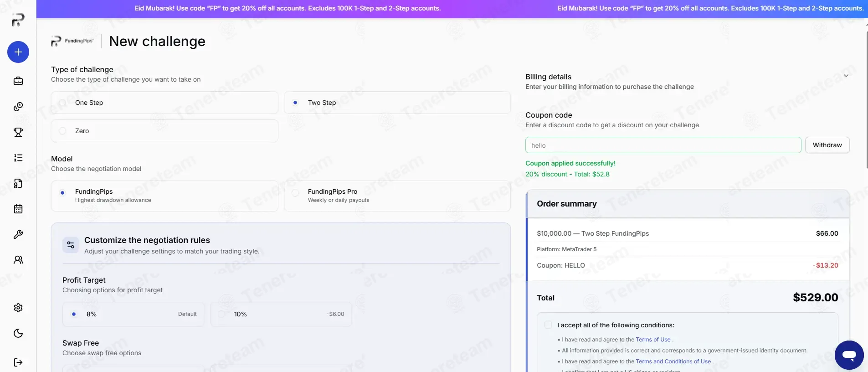Click the 'New challenge' page title
Screen dimensions: 868x372
[x=157, y=41]
